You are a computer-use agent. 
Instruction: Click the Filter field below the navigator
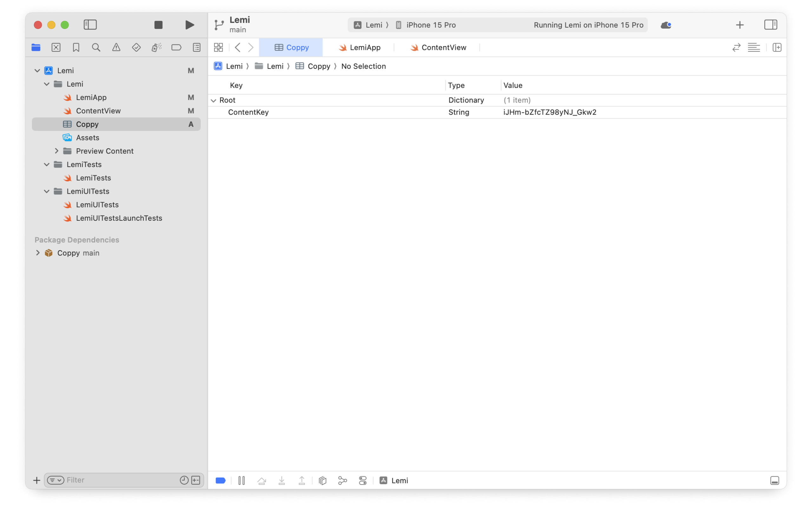coord(111,480)
